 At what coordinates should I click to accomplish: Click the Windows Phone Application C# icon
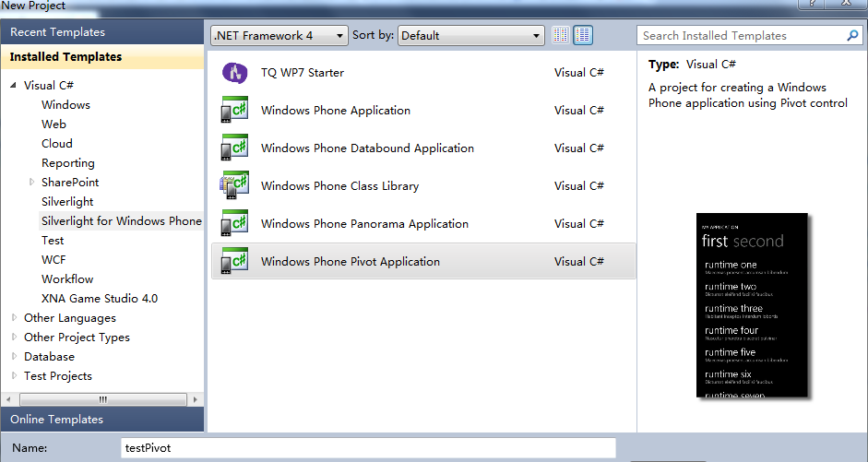234,110
